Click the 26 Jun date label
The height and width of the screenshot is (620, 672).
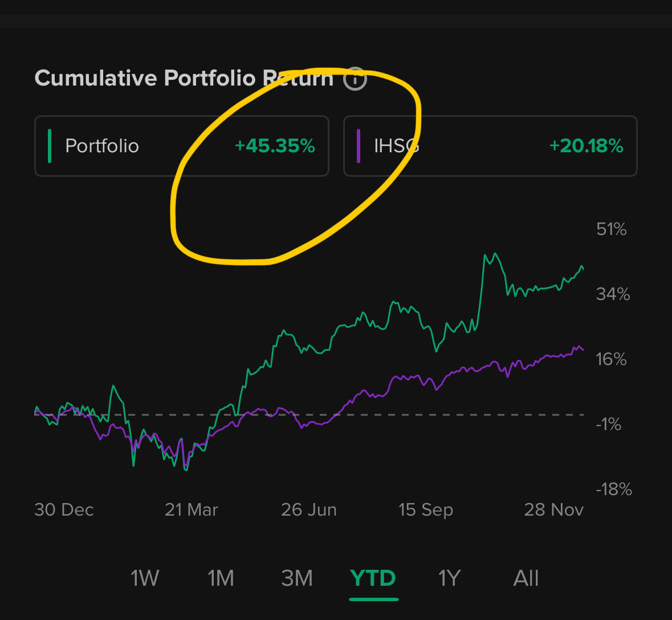pos(308,509)
